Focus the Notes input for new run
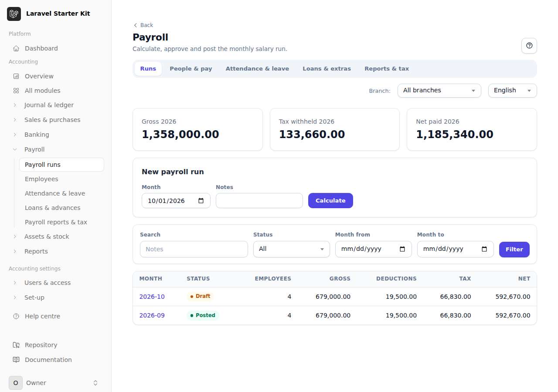Viewport: 558px width, 392px height. click(259, 201)
